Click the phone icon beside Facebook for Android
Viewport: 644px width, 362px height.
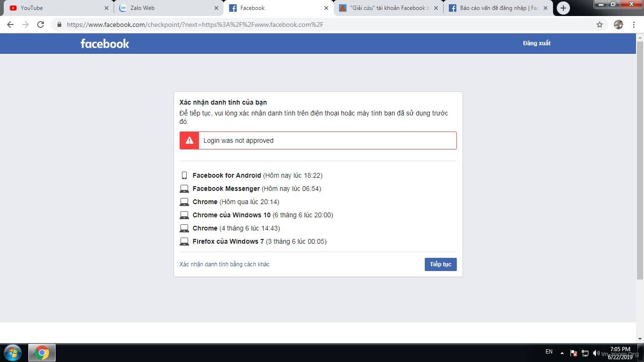pos(184,175)
